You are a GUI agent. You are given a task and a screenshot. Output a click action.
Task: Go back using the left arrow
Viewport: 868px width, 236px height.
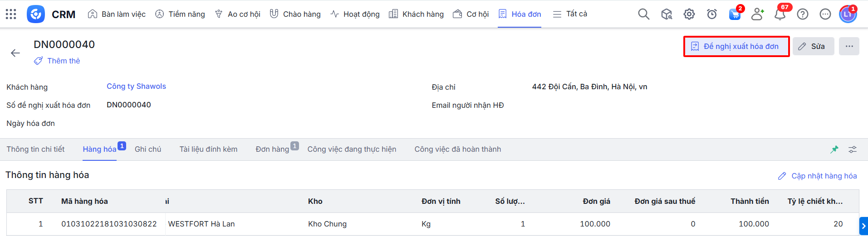coord(15,53)
